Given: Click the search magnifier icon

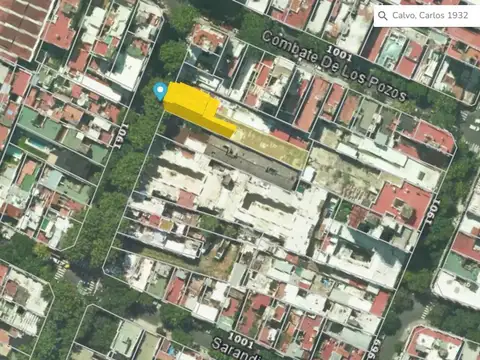Looking at the screenshot, I should pos(383,16).
